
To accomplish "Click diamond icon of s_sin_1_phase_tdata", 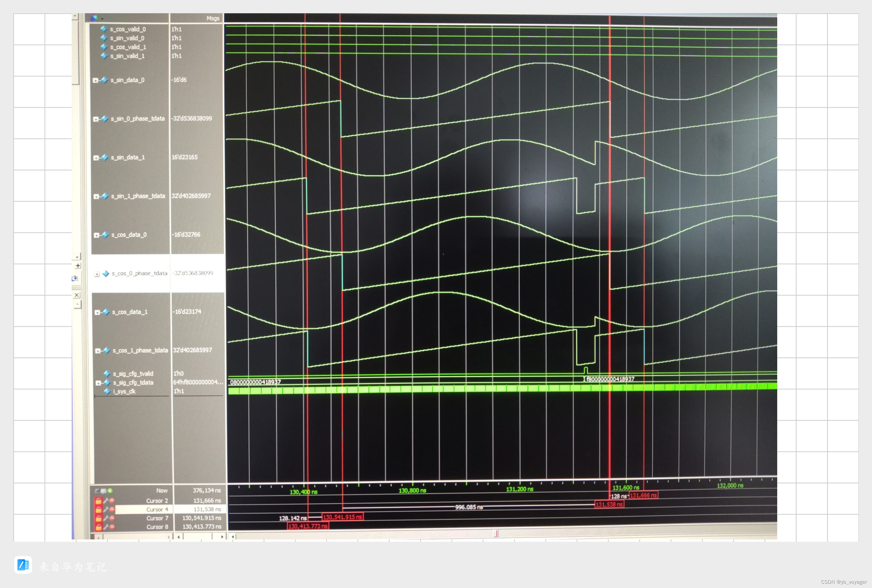I will click(105, 196).
